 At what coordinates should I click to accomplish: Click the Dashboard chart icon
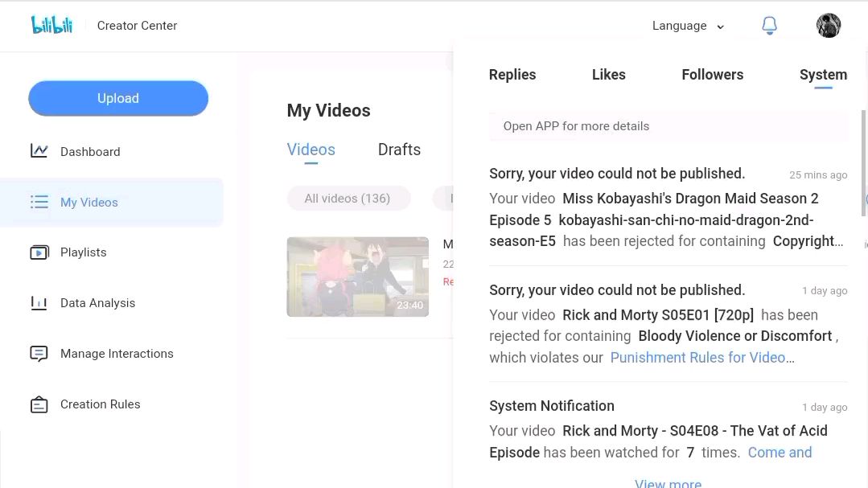point(39,151)
